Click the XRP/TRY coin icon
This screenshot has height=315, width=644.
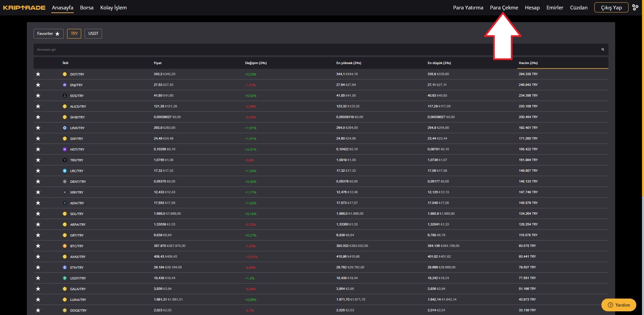[x=65, y=192]
